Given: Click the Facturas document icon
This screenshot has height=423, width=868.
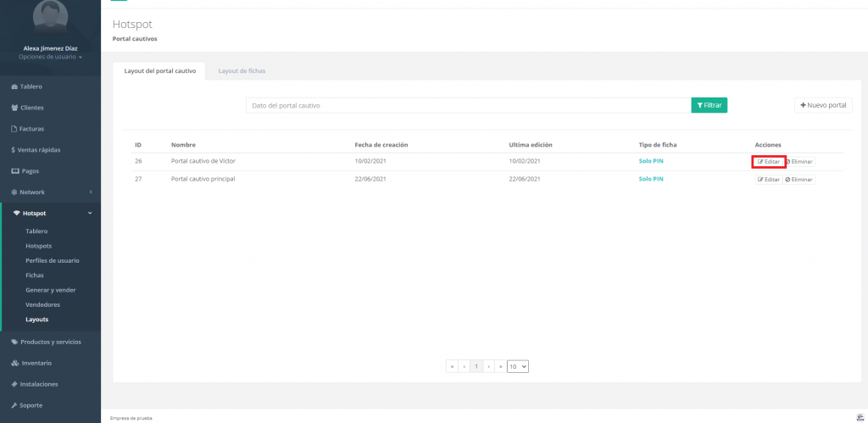Looking at the screenshot, I should pyautogui.click(x=14, y=129).
